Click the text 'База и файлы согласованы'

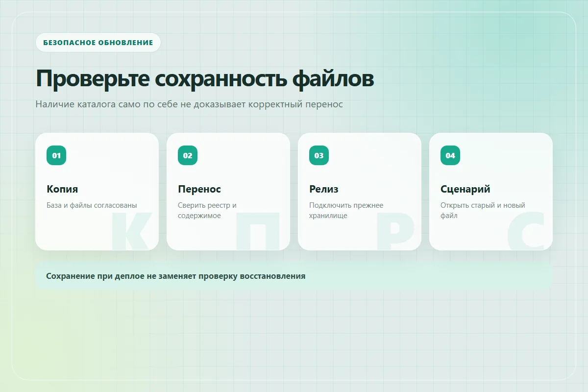point(92,205)
